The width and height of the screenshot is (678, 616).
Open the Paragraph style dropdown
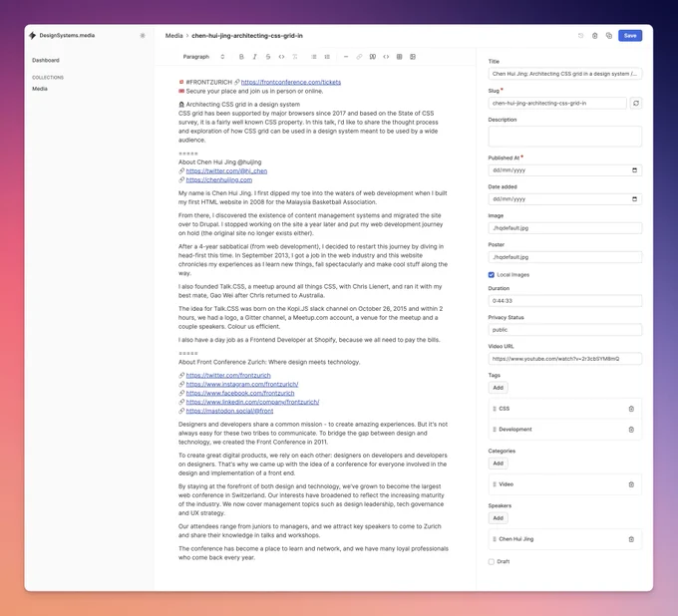point(203,57)
